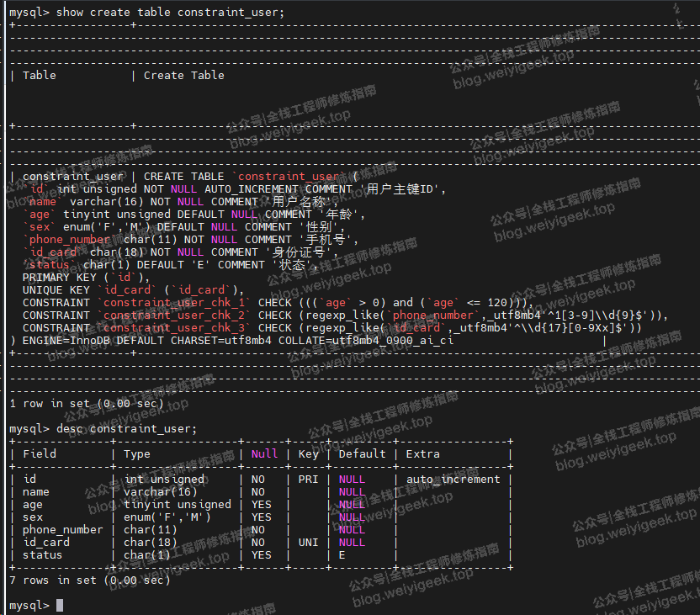The width and height of the screenshot is (700, 615).
Task: Click the 'Field' header in desc output
Action: click(40, 454)
